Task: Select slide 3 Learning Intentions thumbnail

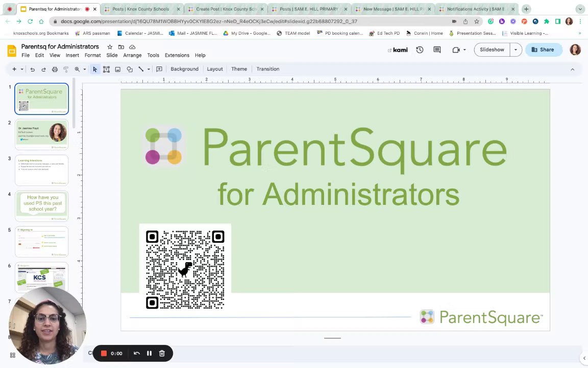Action: pos(42,170)
